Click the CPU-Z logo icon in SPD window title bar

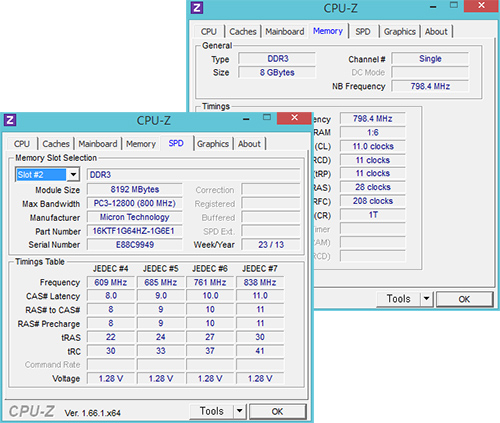[10, 120]
